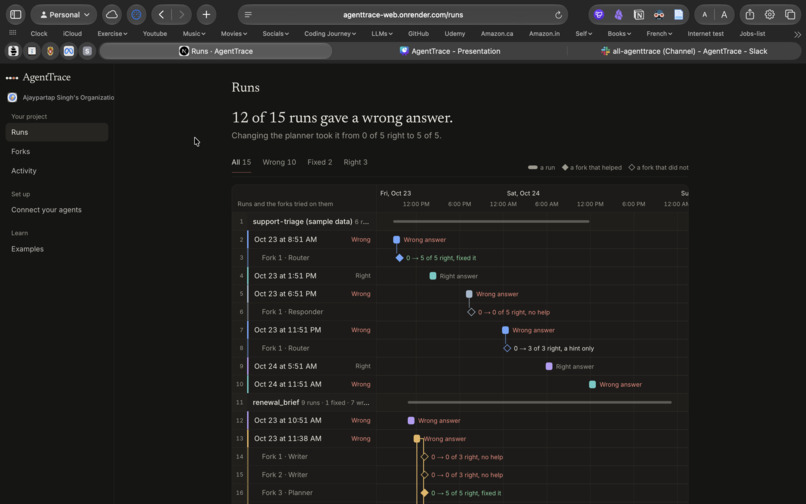Screen dimensions: 806x504
Task: Switch to the AgentTrace Slack channel tab
Action: pyautogui.click(x=684, y=51)
